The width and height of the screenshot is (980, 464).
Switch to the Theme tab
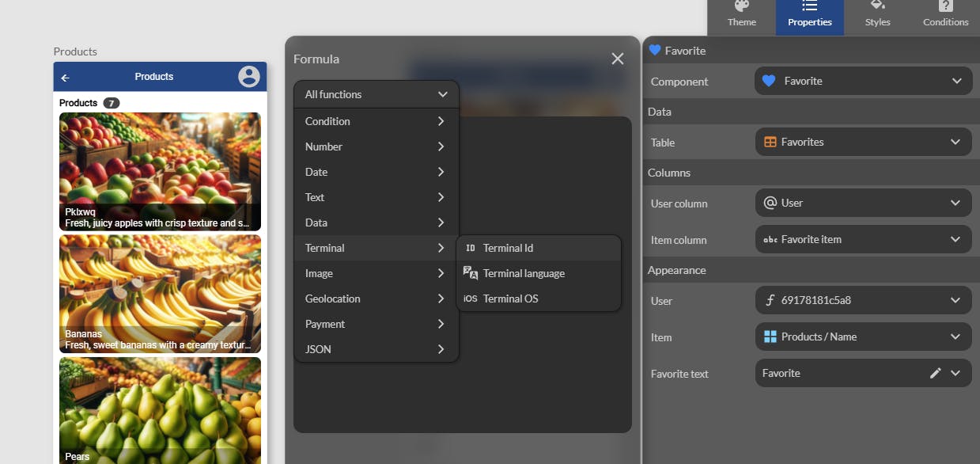point(742,17)
